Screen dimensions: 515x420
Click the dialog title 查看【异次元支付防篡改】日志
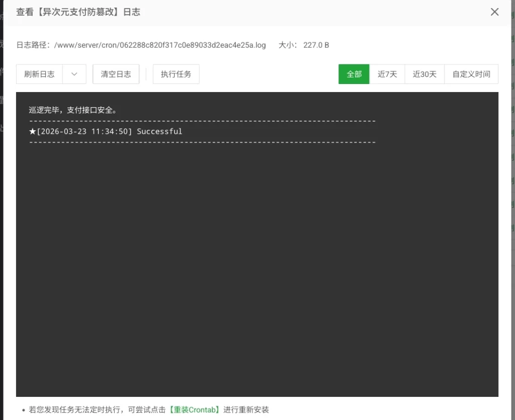click(x=78, y=13)
